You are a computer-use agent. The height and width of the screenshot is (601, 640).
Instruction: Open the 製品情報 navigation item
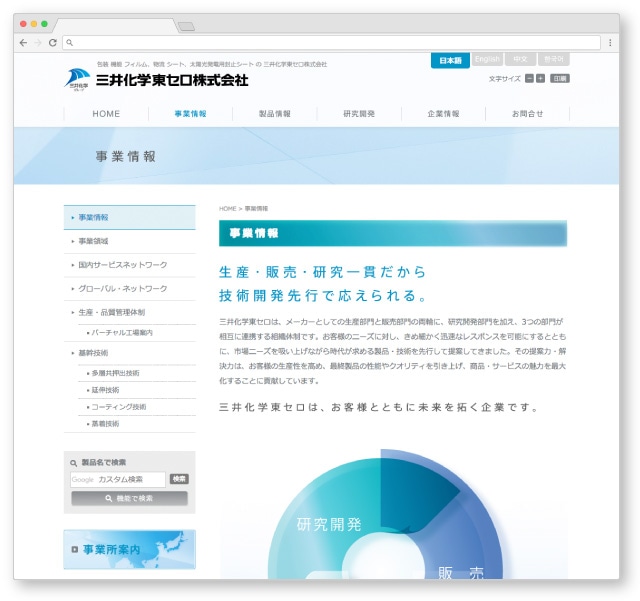pyautogui.click(x=275, y=114)
